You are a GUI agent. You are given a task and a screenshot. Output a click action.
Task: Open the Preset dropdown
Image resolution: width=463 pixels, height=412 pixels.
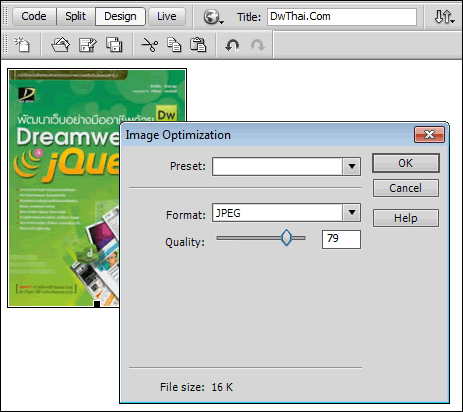(x=352, y=166)
